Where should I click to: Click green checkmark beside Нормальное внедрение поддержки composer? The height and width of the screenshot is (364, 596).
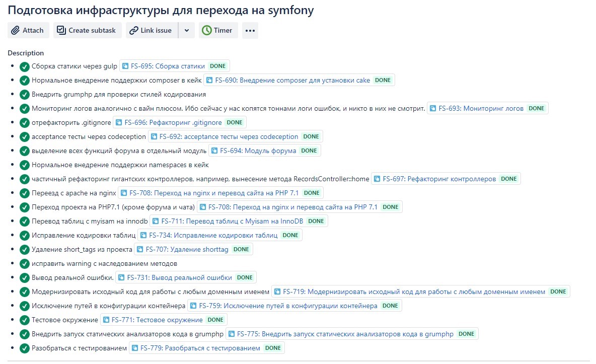point(25,81)
